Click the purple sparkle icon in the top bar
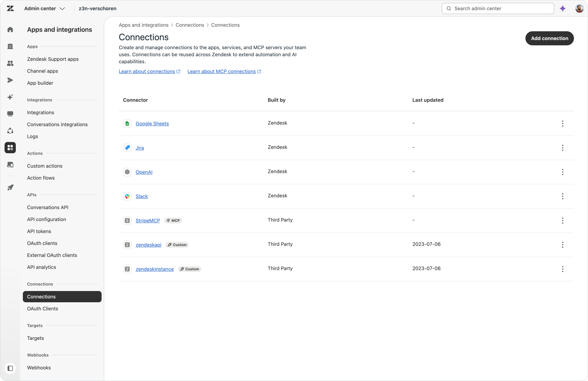This screenshot has width=588, height=381. point(563,8)
